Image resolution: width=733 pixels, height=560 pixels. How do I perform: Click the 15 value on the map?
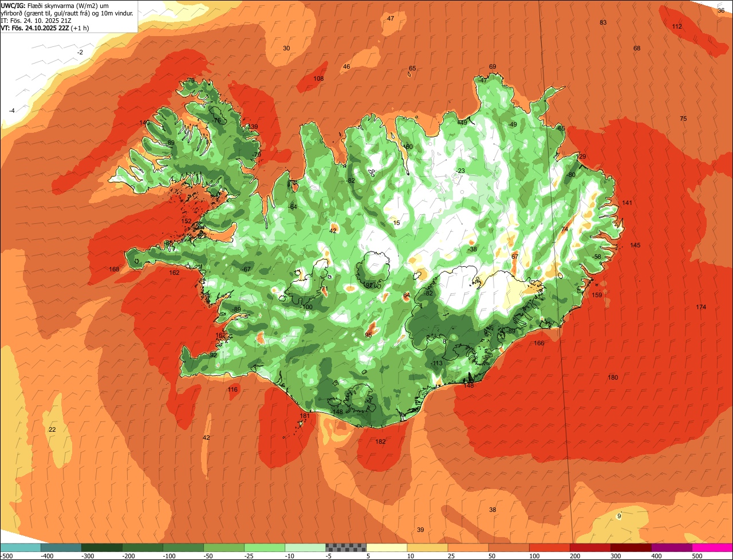[x=397, y=223]
